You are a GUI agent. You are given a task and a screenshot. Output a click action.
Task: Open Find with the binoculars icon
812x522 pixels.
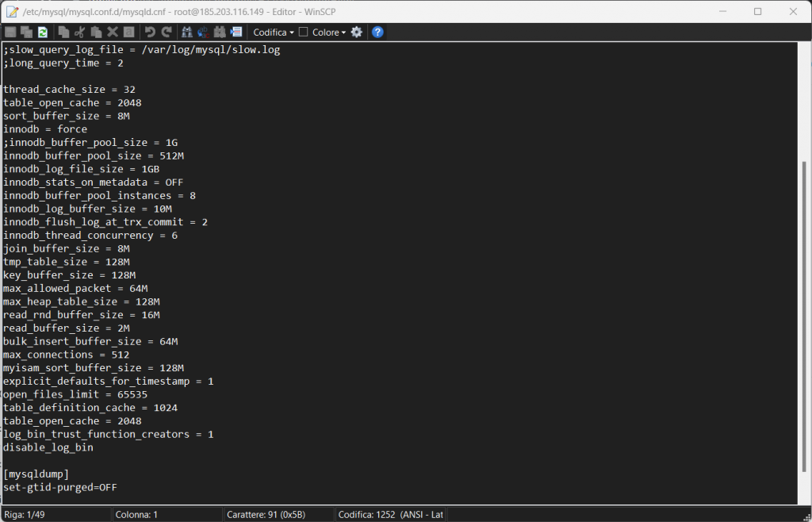[187, 33]
